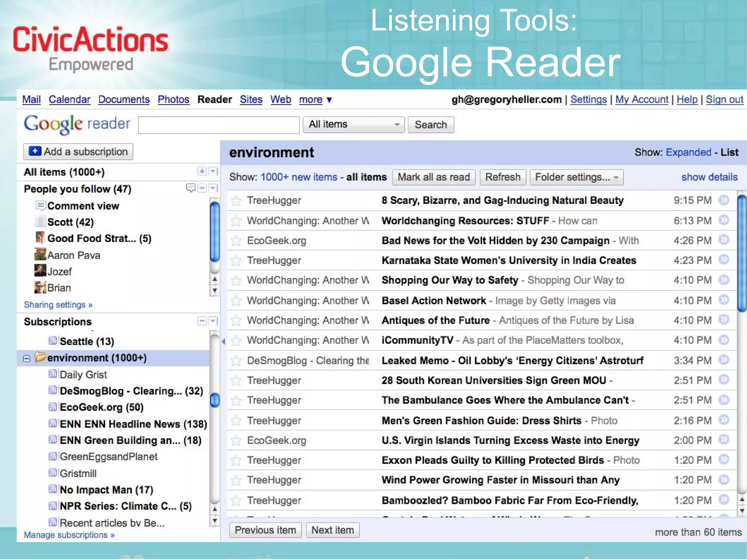The width and height of the screenshot is (747, 560).
Task: Click Jozef's avatar picture
Action: click(x=40, y=271)
